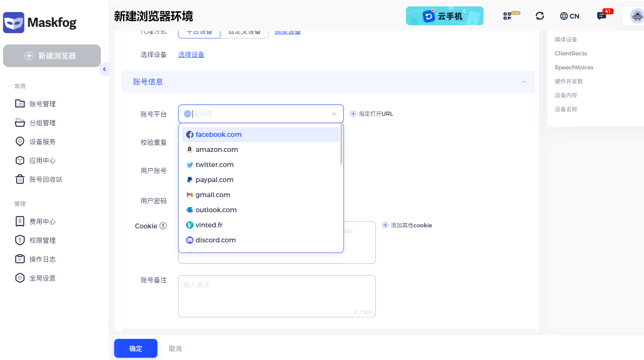Choose amazon.com from the list
The height and width of the screenshot is (360, 644).
[261, 150]
